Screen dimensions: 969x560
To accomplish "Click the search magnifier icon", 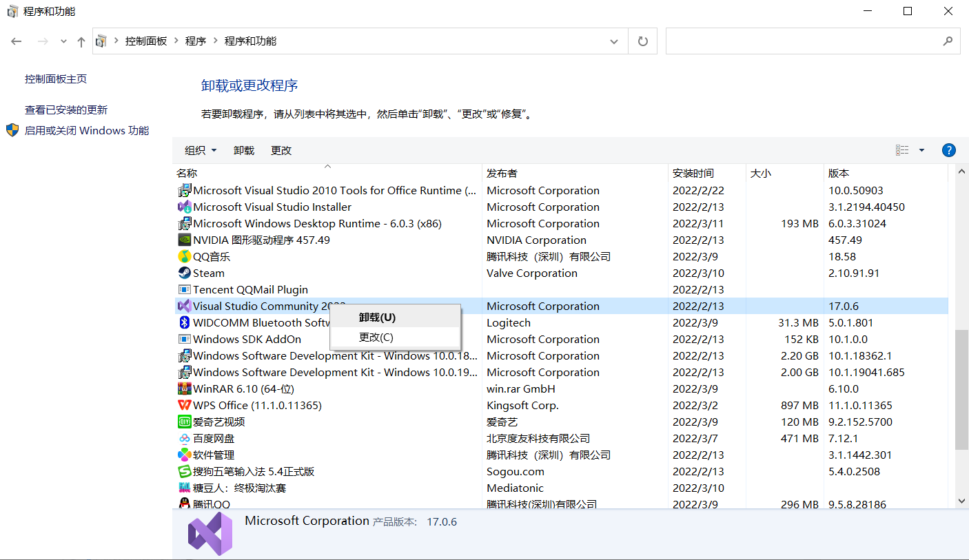I will pyautogui.click(x=948, y=41).
